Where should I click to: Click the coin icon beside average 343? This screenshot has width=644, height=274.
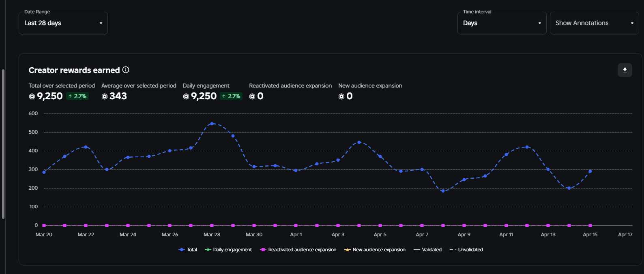click(105, 96)
